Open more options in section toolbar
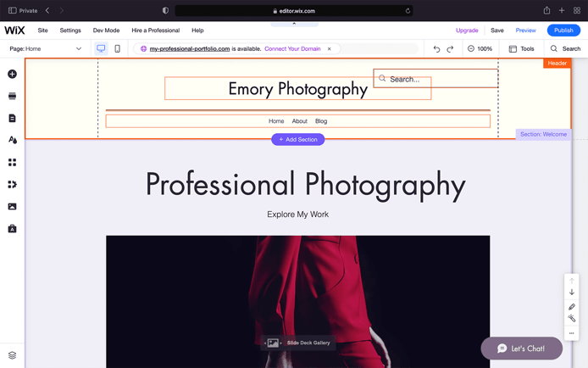Viewport: 588px width, 368px height. 572,333
